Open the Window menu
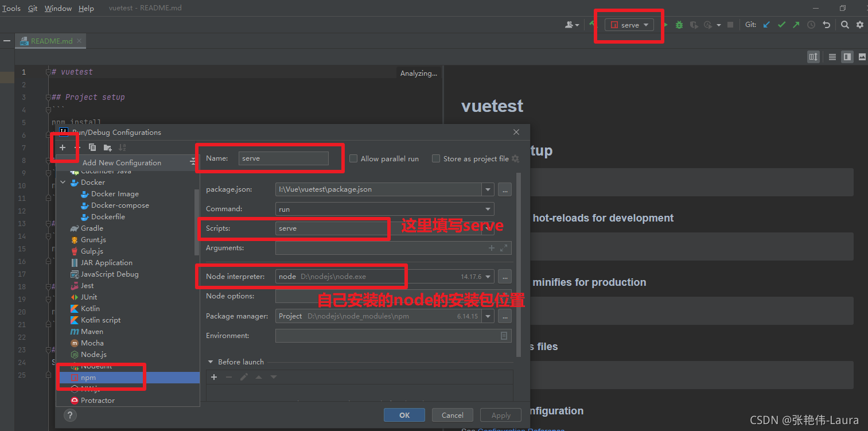The height and width of the screenshot is (431, 868). (58, 8)
